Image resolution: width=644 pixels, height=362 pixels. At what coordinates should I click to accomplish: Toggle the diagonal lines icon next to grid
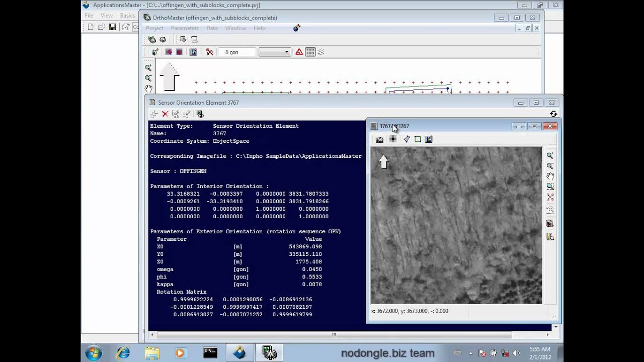point(321,52)
